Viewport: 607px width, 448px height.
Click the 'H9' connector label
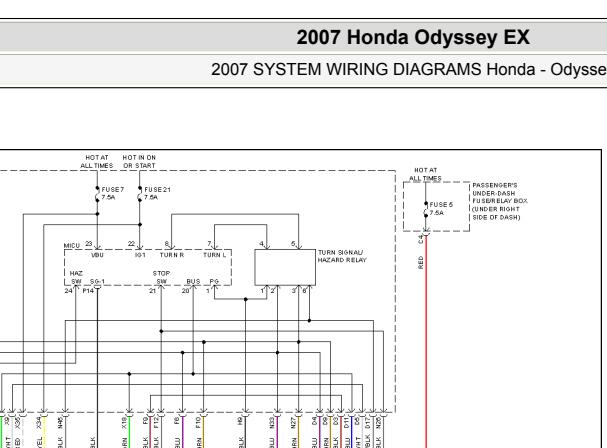coord(240,421)
